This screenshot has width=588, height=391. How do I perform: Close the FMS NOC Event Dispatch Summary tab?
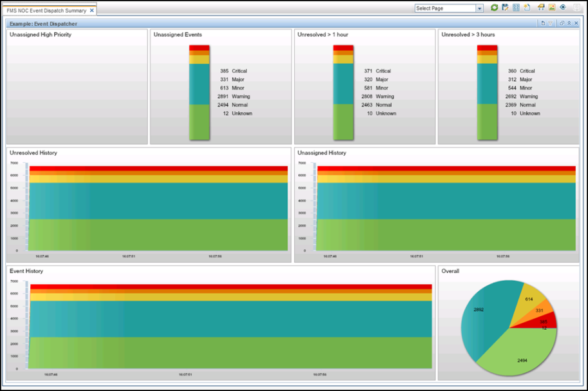(x=92, y=10)
